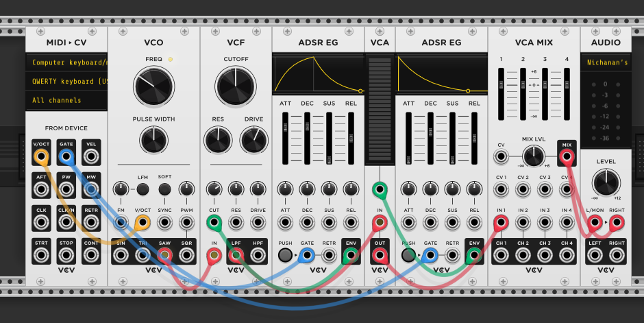Click the LPF output jack on VCF
The image size is (644, 323).
[236, 255]
